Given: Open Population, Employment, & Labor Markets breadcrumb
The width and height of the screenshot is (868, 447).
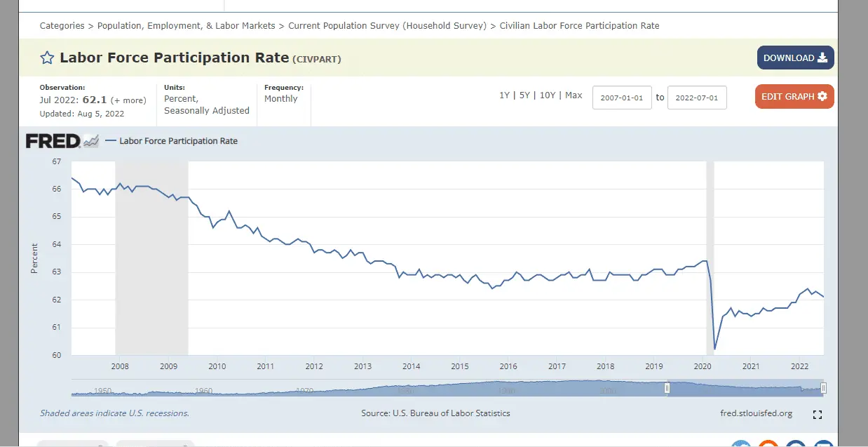Looking at the screenshot, I should 186,26.
